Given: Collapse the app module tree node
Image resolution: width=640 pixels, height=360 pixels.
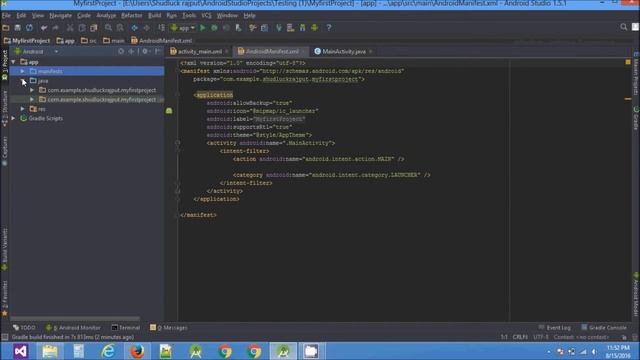Looking at the screenshot, I should pyautogui.click(x=13, y=62).
